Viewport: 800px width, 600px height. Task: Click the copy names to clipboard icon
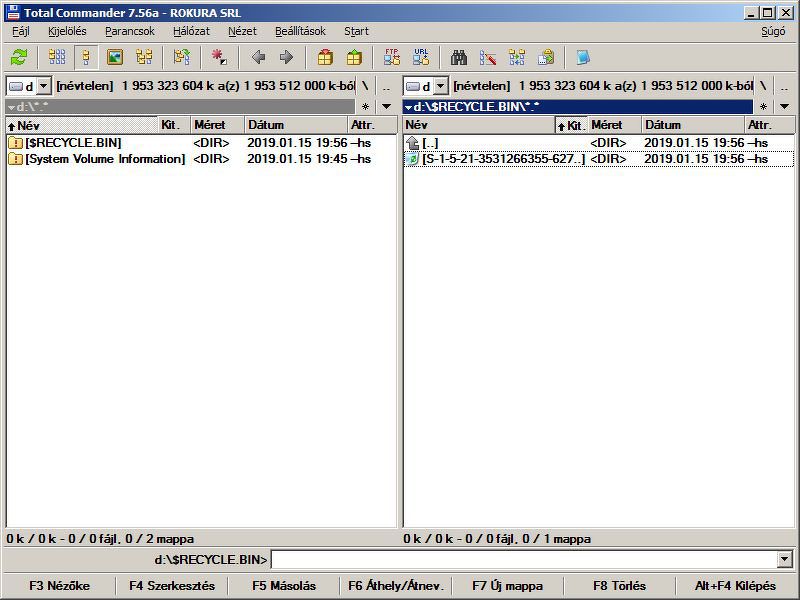pyautogui.click(x=546, y=57)
